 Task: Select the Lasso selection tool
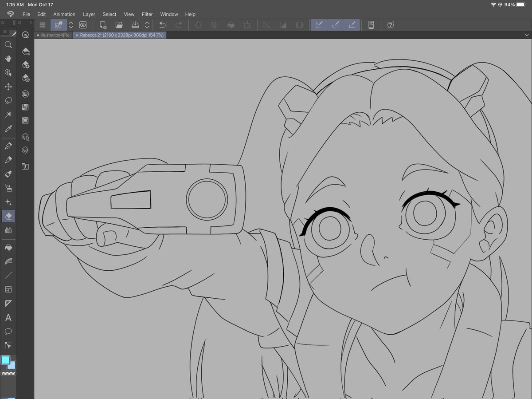pyautogui.click(x=8, y=101)
